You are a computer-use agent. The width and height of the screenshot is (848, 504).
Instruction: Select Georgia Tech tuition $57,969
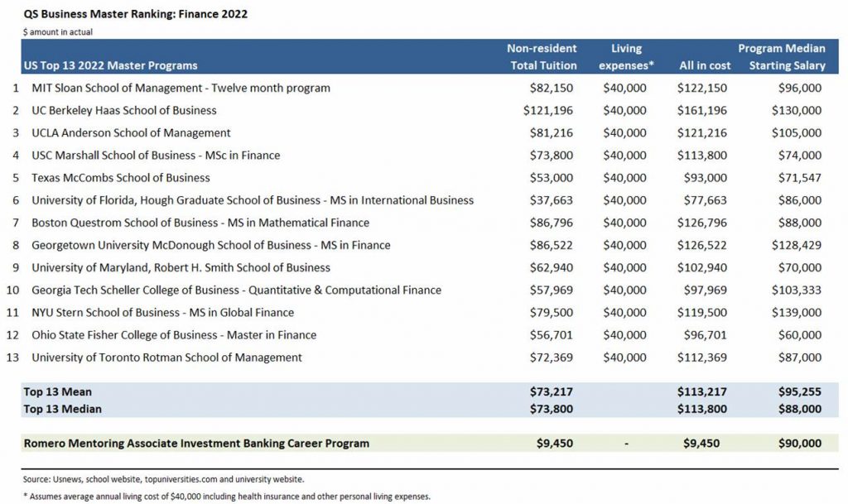click(551, 290)
